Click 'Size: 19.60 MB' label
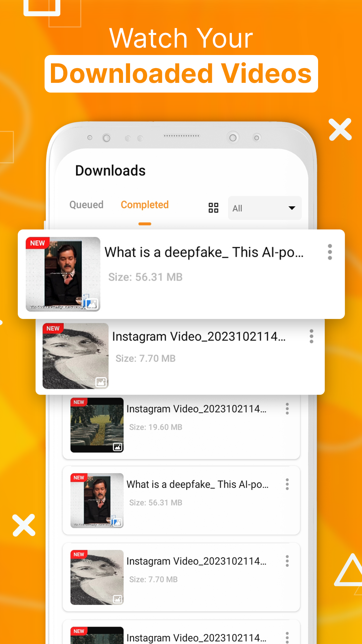 156,427
